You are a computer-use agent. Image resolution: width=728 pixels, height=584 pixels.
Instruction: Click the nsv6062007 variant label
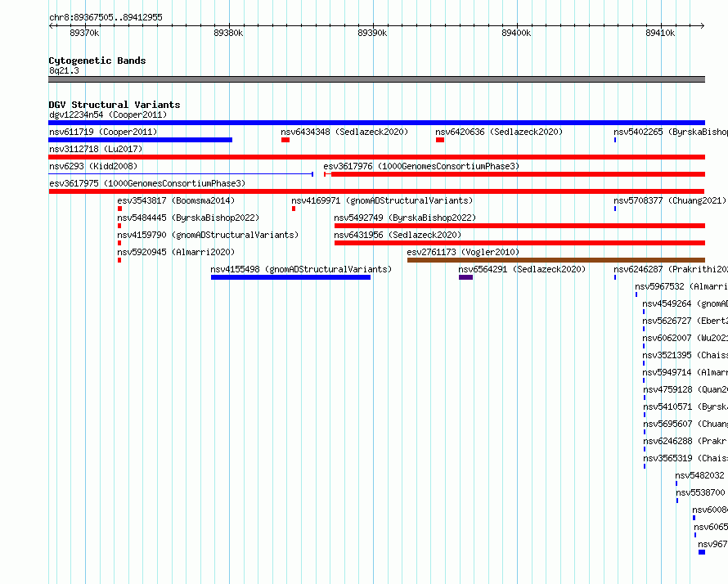tap(685, 338)
